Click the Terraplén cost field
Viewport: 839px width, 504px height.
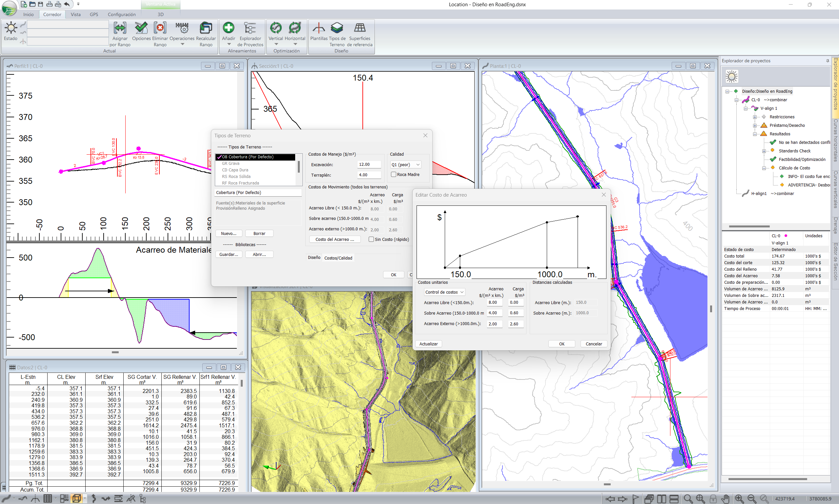coord(369,175)
